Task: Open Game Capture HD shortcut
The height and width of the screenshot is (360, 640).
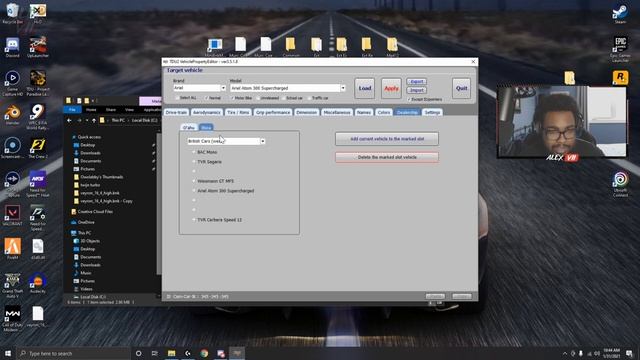Action: pos(12,81)
